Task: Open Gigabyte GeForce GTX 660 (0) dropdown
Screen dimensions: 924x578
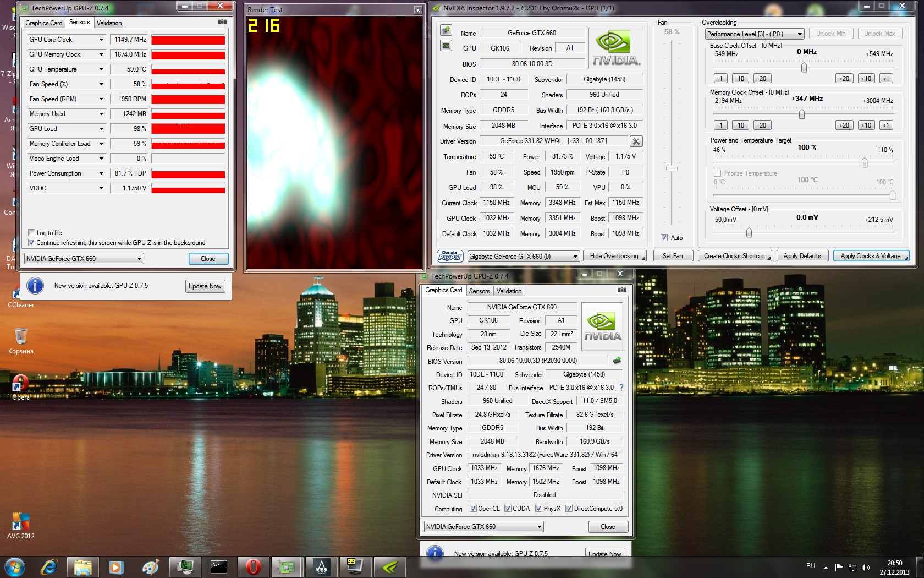Action: (524, 257)
